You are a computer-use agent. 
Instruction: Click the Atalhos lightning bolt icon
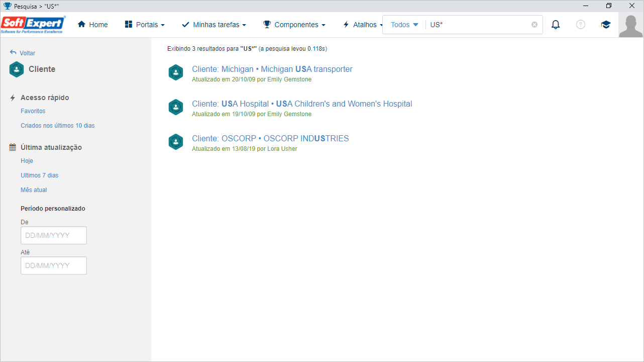(x=346, y=25)
